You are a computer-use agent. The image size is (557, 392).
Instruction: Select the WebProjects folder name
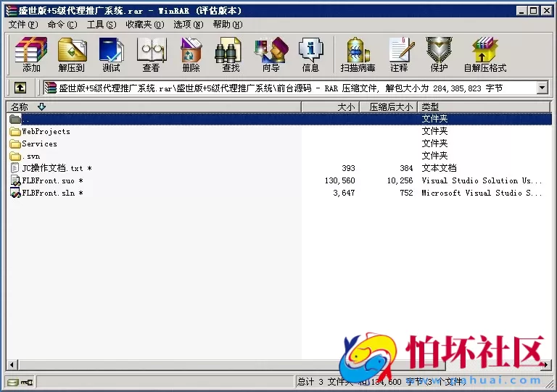click(46, 132)
